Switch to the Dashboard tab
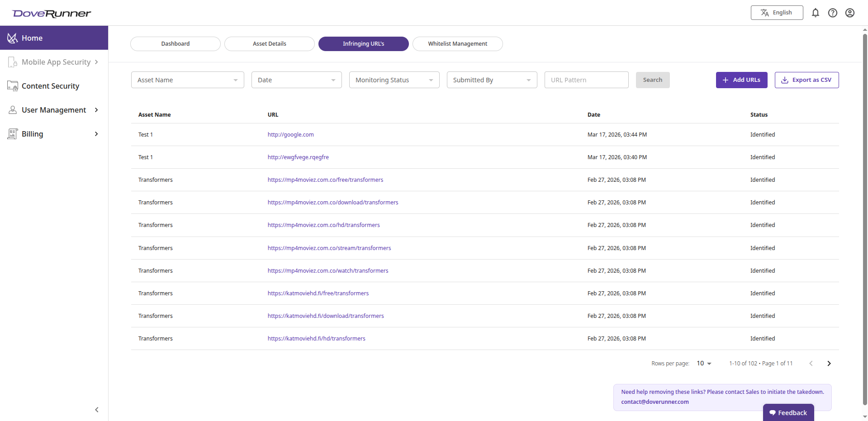The height and width of the screenshot is (421, 868). tap(175, 43)
